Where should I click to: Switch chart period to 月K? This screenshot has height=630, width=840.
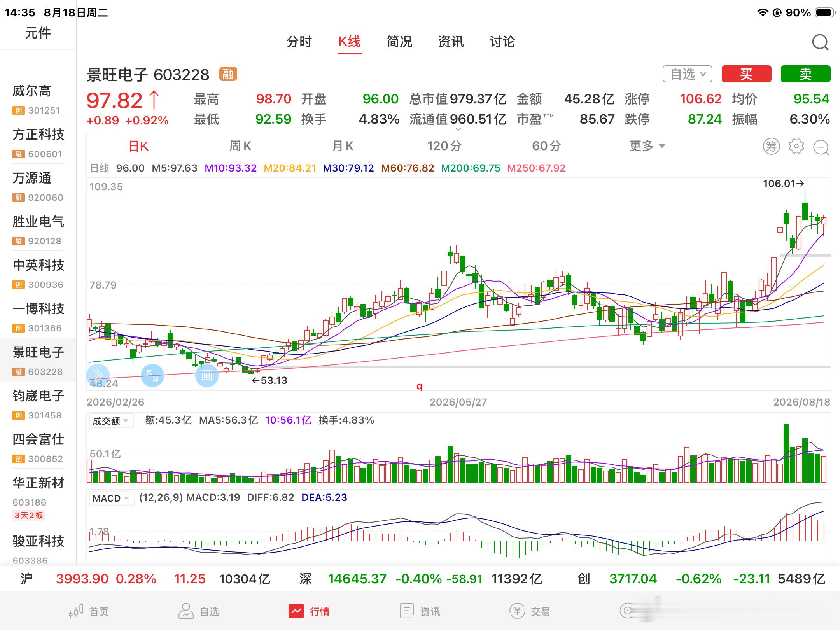343,146
